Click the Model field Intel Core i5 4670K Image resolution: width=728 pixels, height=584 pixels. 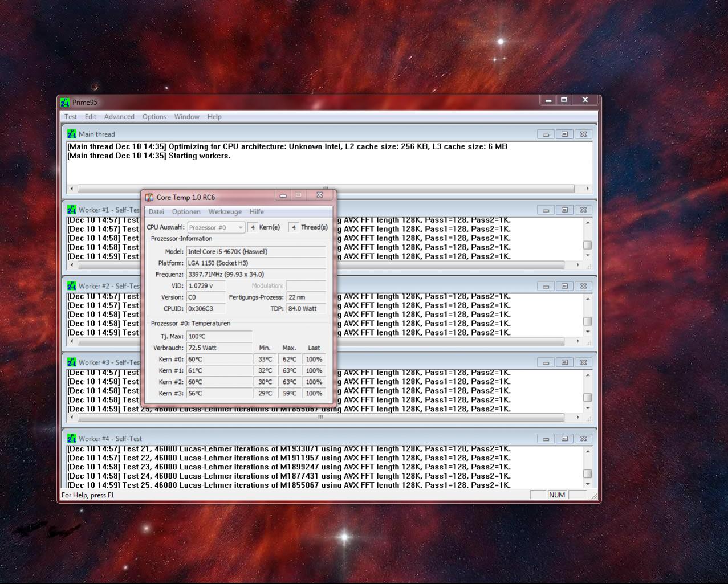[x=257, y=251]
